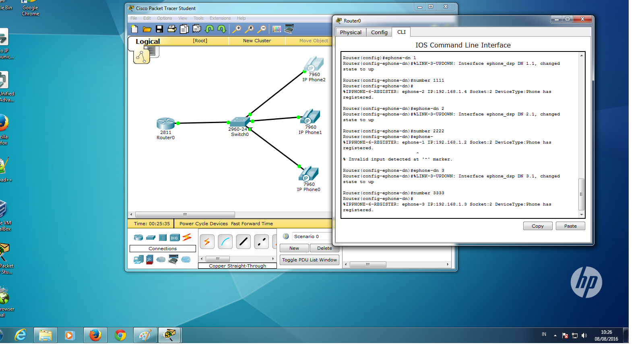The width and height of the screenshot is (644, 362).
Task: Create a new file in Packet Tracer toolbar
Action: tap(134, 29)
